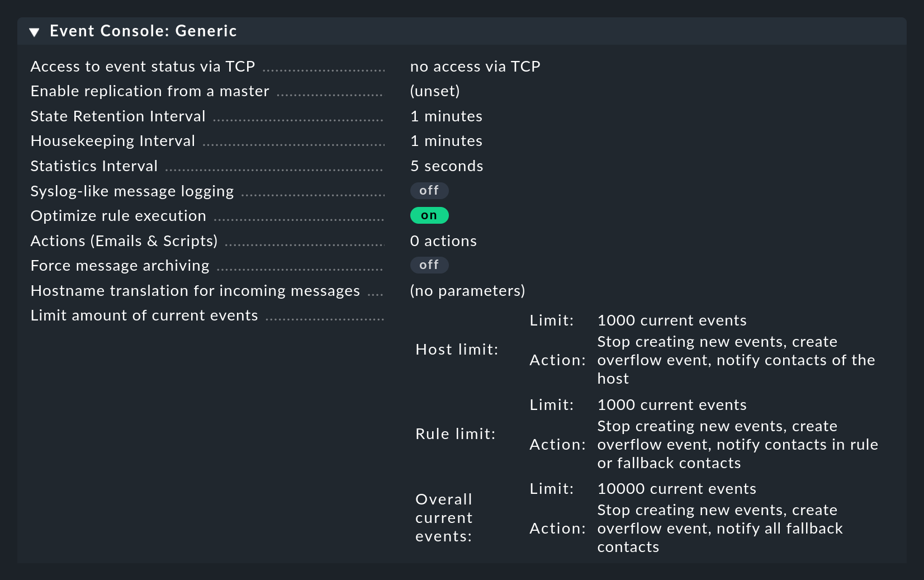Open Syslog-like message logging setting label

[132, 191]
